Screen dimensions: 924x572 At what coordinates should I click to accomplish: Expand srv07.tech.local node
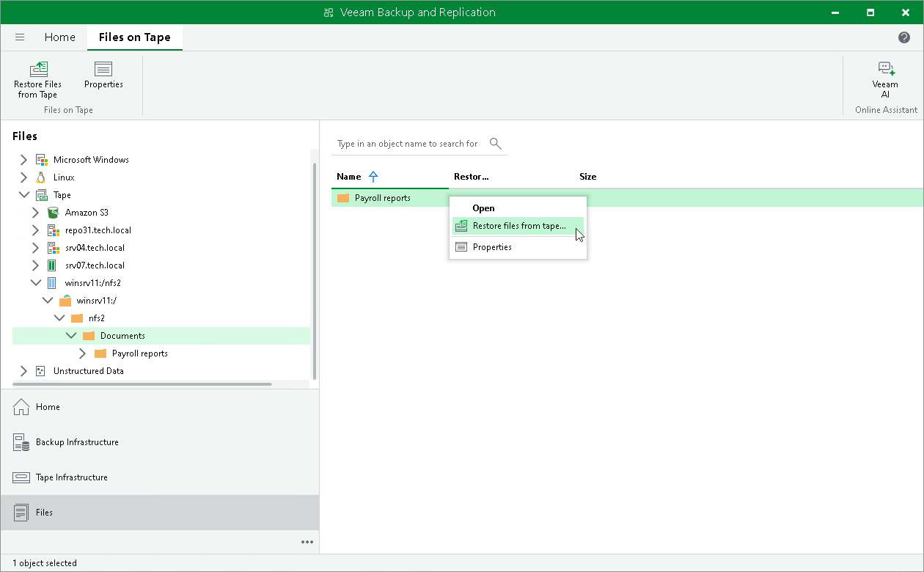point(35,265)
